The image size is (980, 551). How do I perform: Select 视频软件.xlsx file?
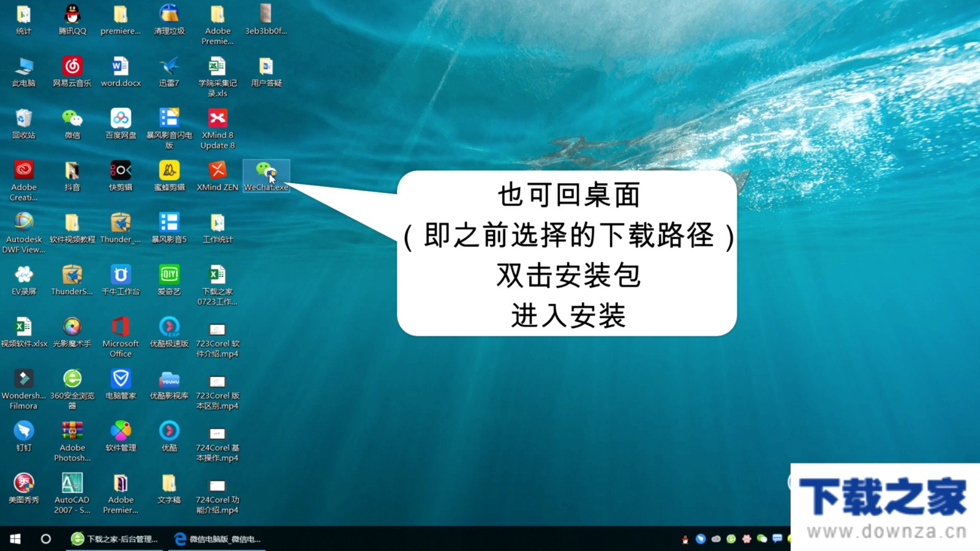point(24,332)
